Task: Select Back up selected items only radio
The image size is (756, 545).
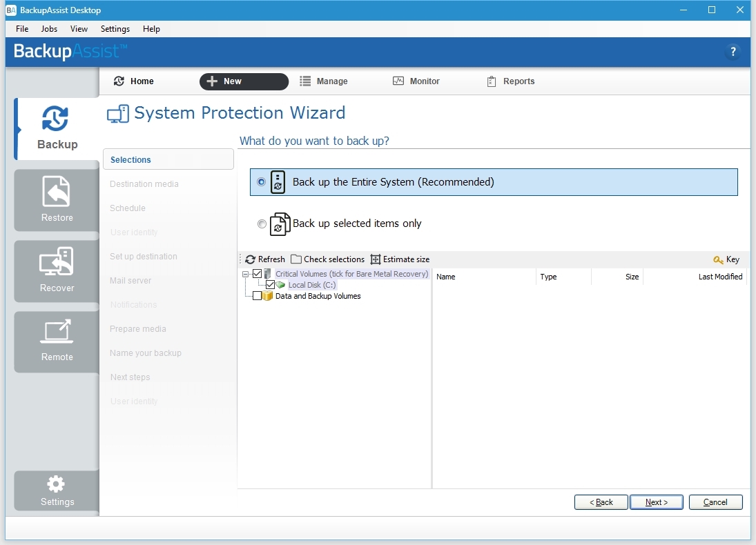Action: click(261, 224)
